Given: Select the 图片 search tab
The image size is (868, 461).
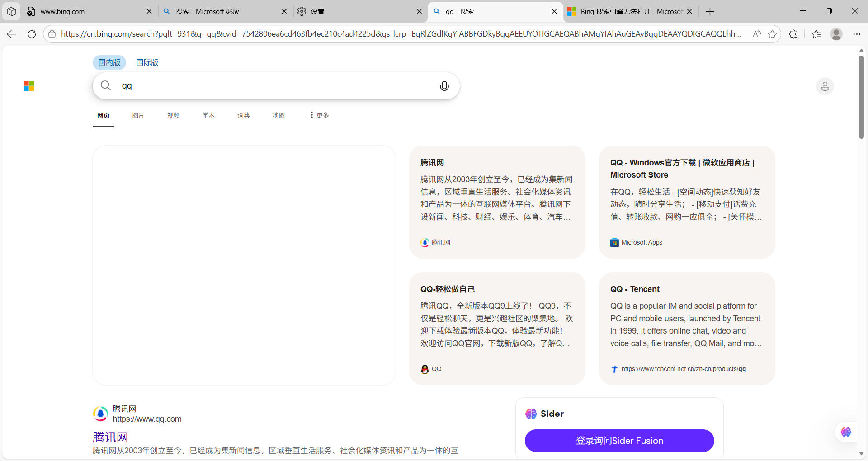Looking at the screenshot, I should 138,115.
